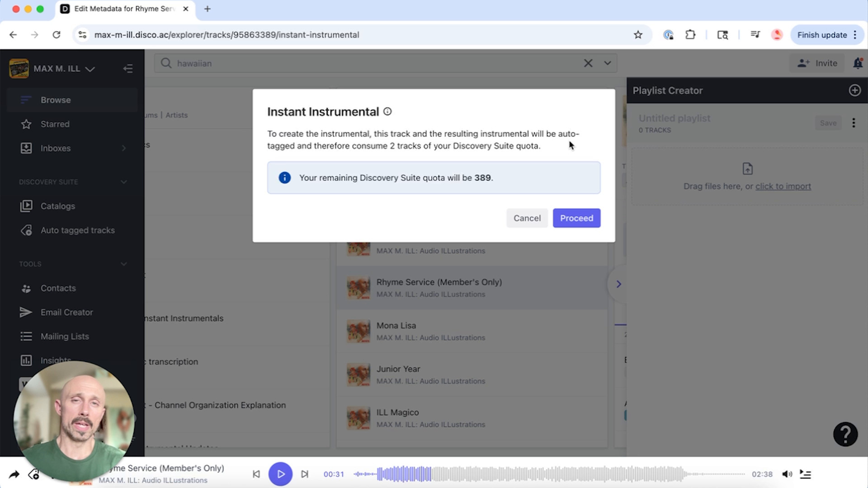The width and height of the screenshot is (868, 488).
Task: Collapse the left sidebar
Action: click(x=128, y=68)
